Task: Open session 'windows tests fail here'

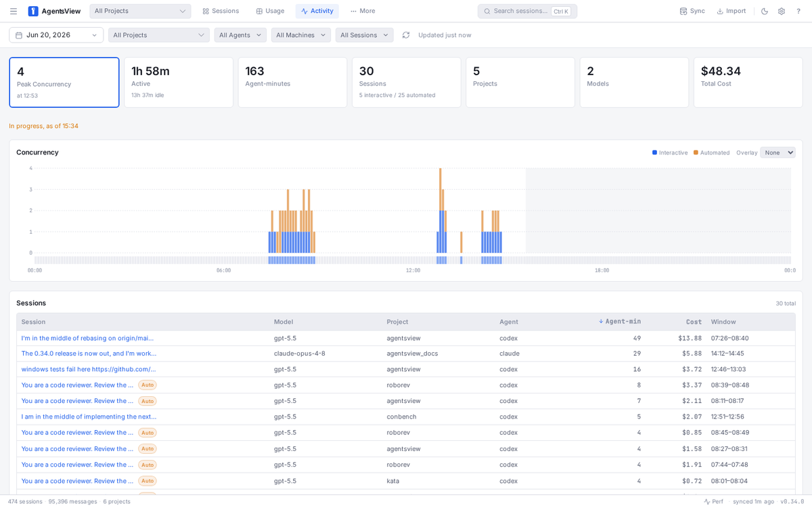Action: tap(89, 369)
